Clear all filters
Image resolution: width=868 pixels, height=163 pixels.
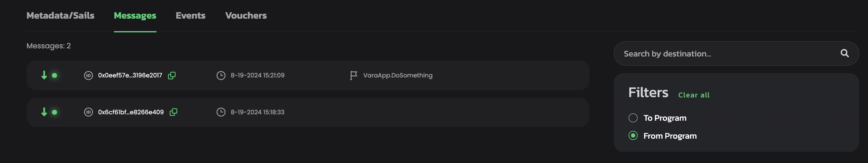694,95
